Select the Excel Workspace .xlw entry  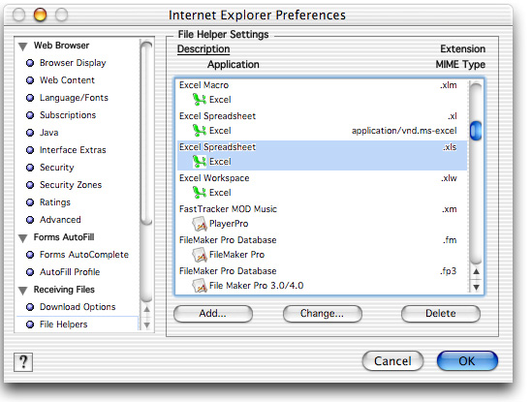pos(322,186)
